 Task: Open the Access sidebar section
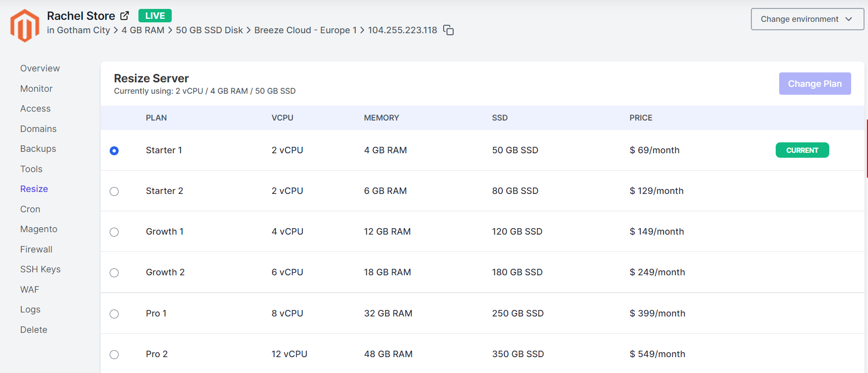[35, 109]
